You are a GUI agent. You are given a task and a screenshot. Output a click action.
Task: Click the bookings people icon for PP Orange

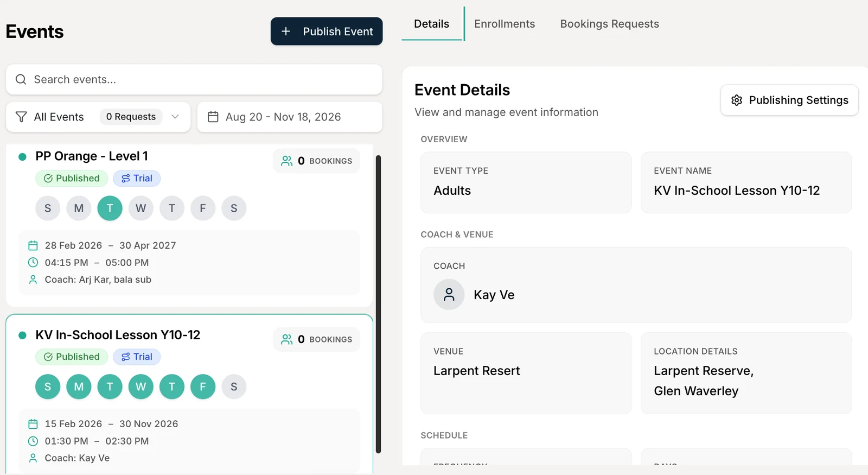(x=286, y=161)
